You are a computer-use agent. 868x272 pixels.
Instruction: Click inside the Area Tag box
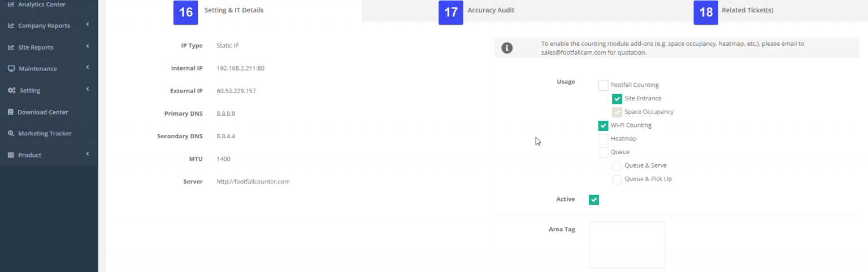(627, 244)
